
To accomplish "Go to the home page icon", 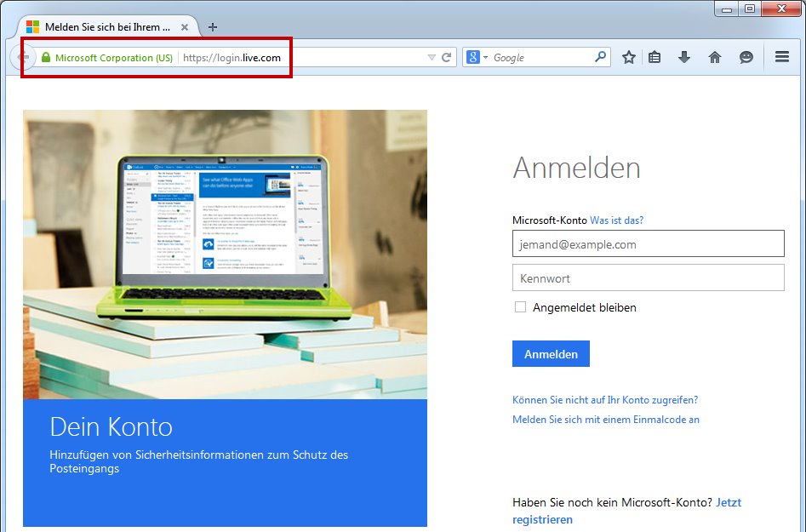I will [x=714, y=58].
